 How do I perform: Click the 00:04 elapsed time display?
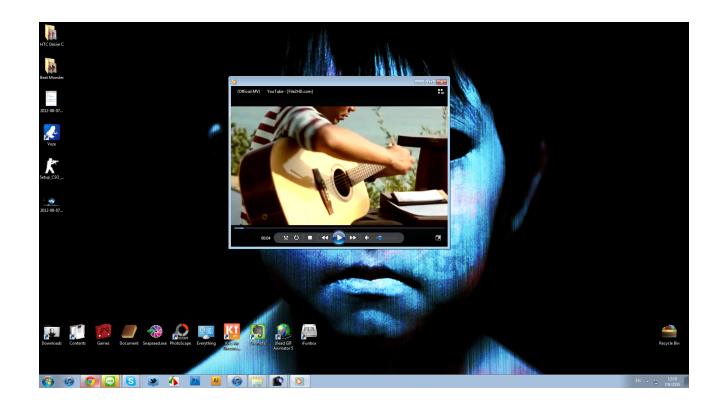pyautogui.click(x=266, y=238)
